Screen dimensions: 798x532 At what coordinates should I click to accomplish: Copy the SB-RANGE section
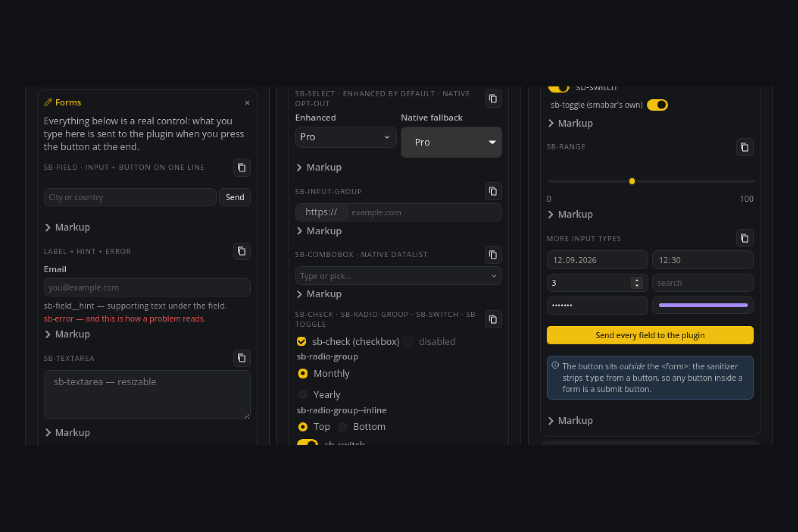[x=744, y=147]
